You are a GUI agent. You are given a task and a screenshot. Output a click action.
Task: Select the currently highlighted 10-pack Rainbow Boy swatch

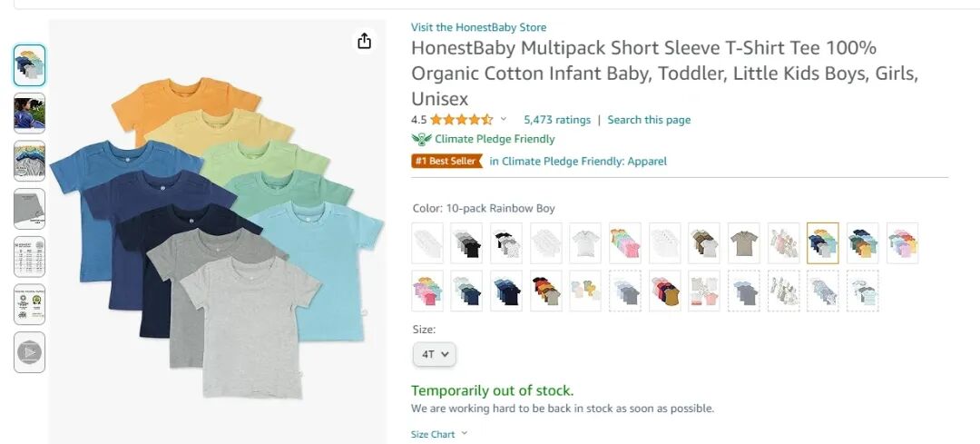(822, 243)
